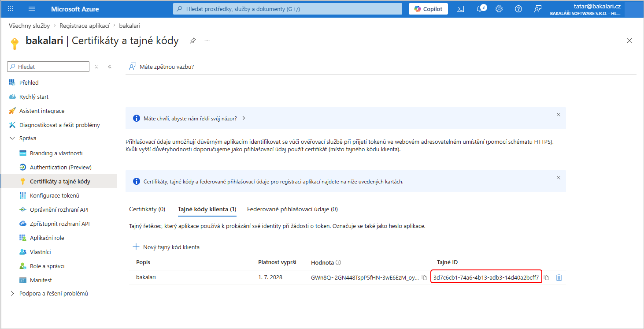
Task: Open Oprávnění rozhraní API
Action: (x=59, y=209)
